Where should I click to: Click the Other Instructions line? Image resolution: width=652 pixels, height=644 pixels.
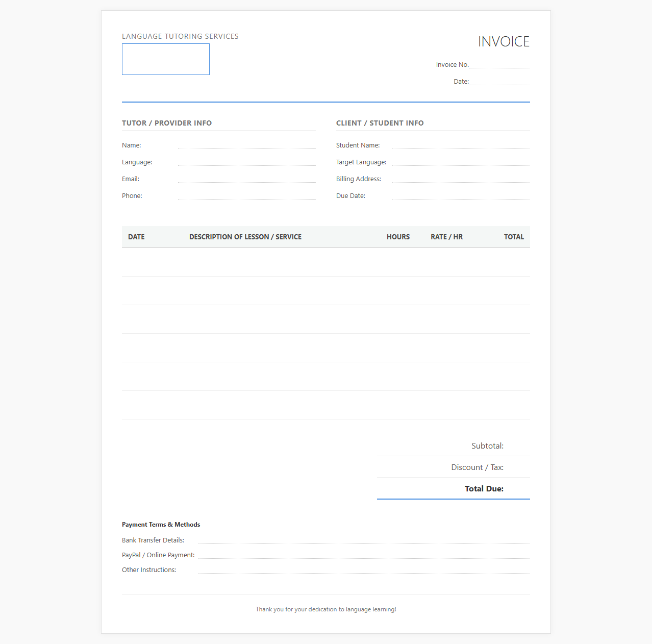(364, 569)
